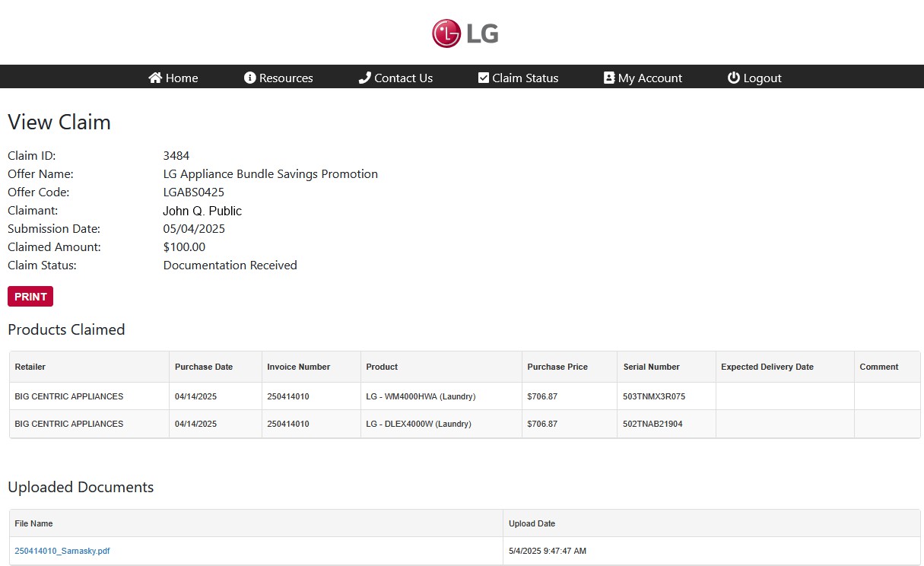Click the Contact Us phone icon
The width and height of the screenshot is (924, 566).
coord(364,78)
